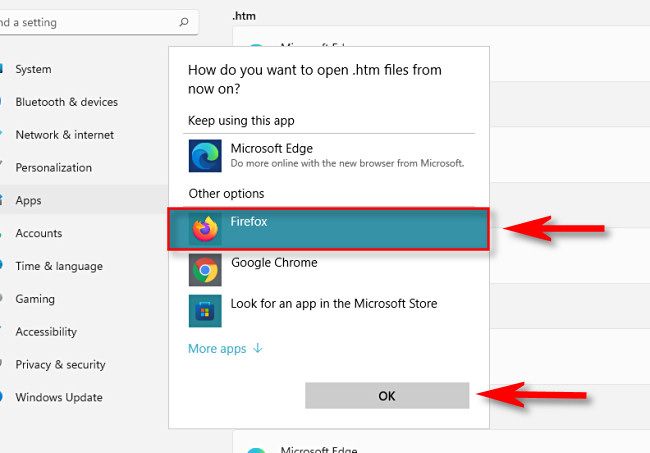
Task: Open the Apps settings section
Action: point(28,200)
